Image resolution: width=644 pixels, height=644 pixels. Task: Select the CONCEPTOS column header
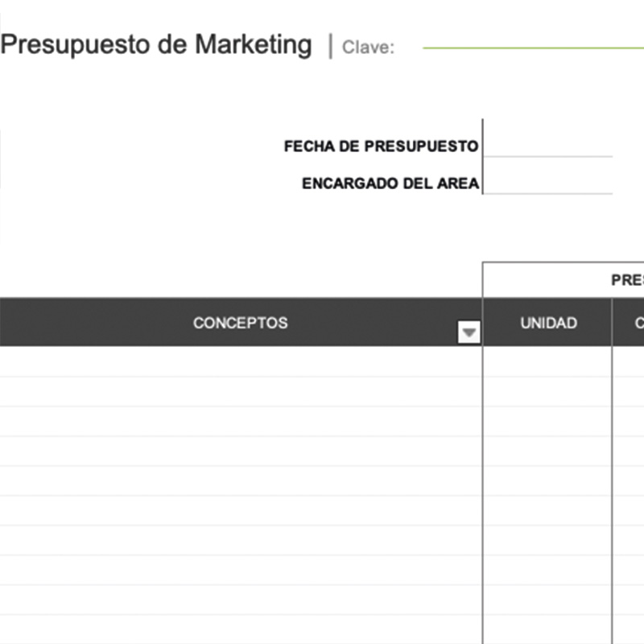pos(240,323)
